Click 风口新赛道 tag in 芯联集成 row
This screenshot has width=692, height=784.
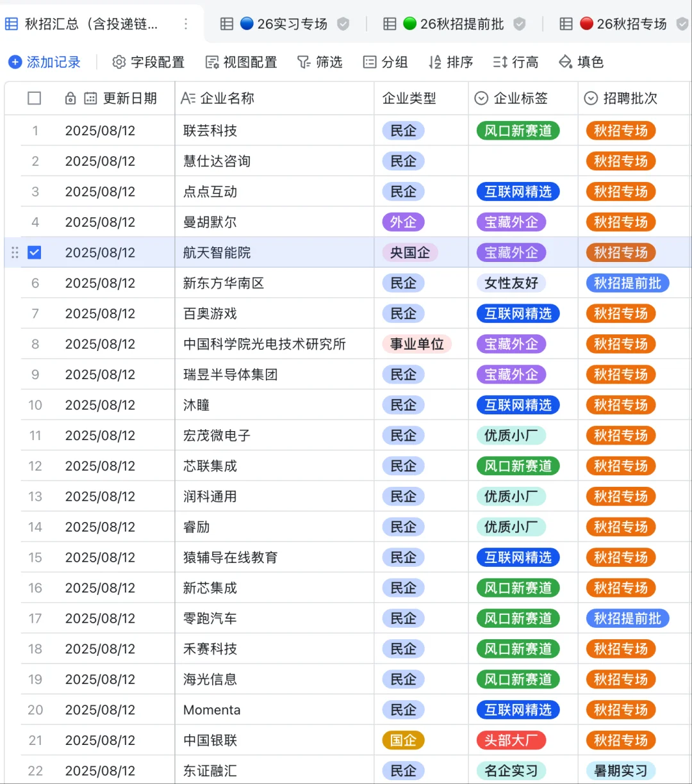click(x=518, y=466)
